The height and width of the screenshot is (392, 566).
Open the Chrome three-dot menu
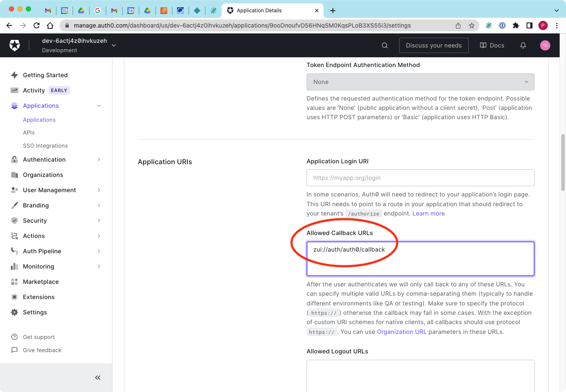click(x=557, y=25)
